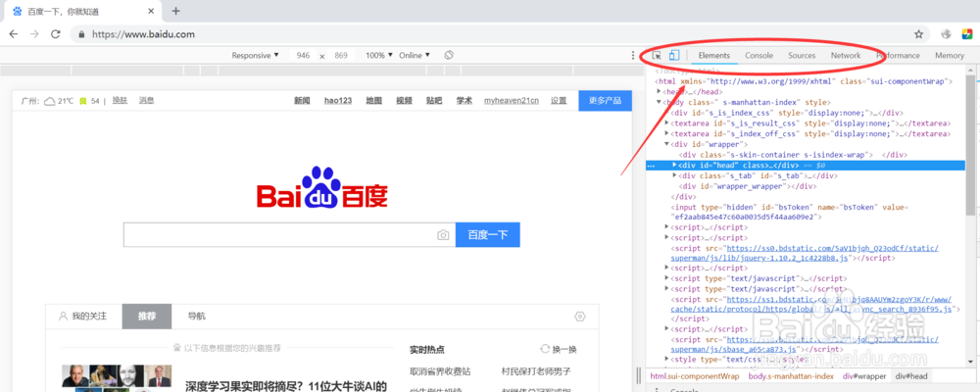Click the viewport height field 869
The width and height of the screenshot is (980, 392).
click(x=341, y=56)
